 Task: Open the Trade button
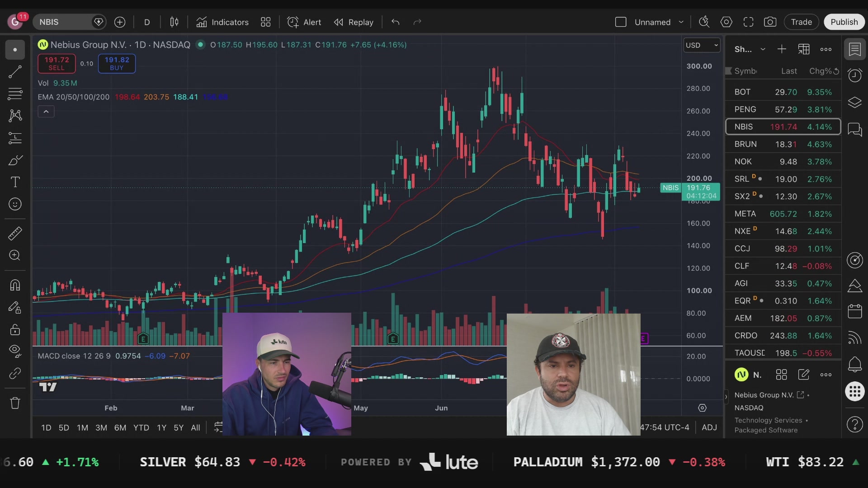(801, 22)
